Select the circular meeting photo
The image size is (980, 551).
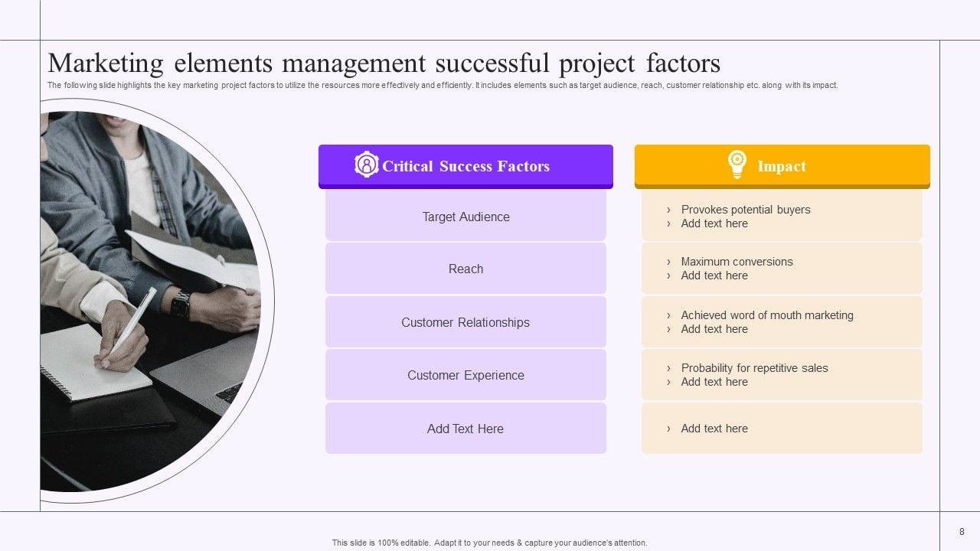point(150,301)
